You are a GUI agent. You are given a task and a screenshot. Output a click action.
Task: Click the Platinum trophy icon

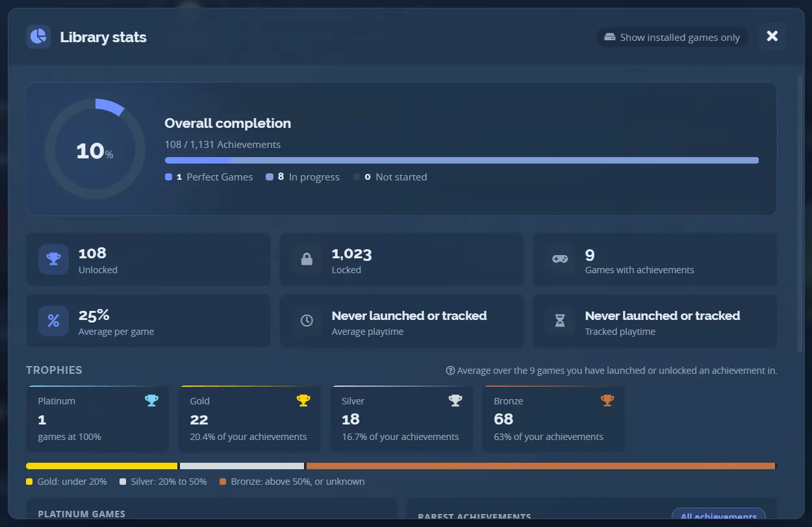click(x=151, y=400)
